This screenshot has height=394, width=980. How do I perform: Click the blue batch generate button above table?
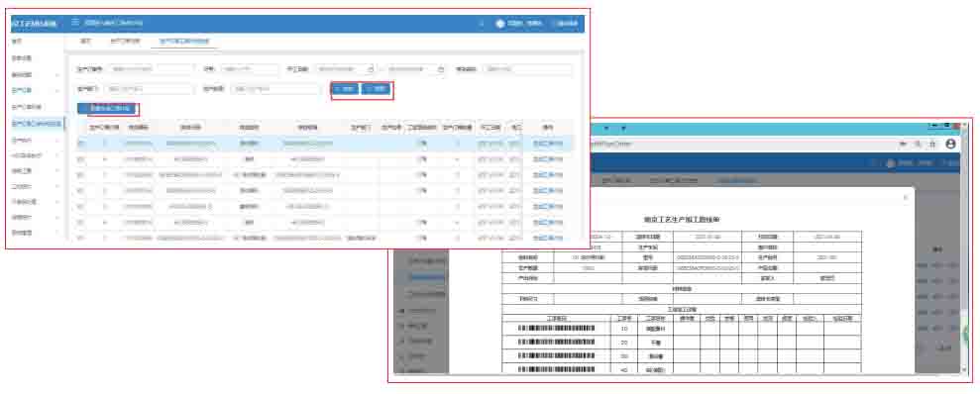(106, 109)
